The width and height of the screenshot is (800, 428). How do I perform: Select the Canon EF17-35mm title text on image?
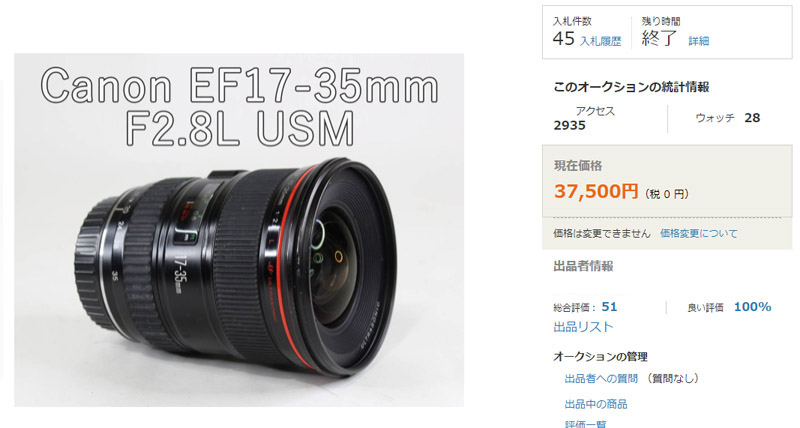pyautogui.click(x=239, y=87)
